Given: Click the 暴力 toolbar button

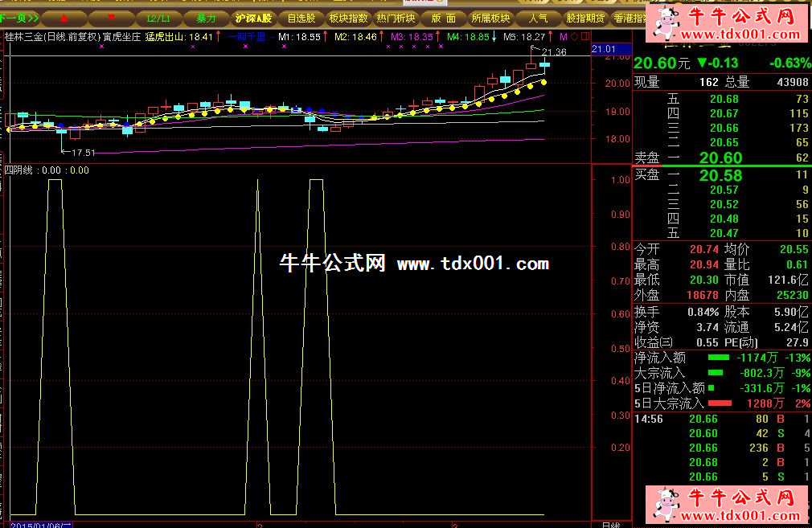Looking at the screenshot, I should (x=206, y=18).
